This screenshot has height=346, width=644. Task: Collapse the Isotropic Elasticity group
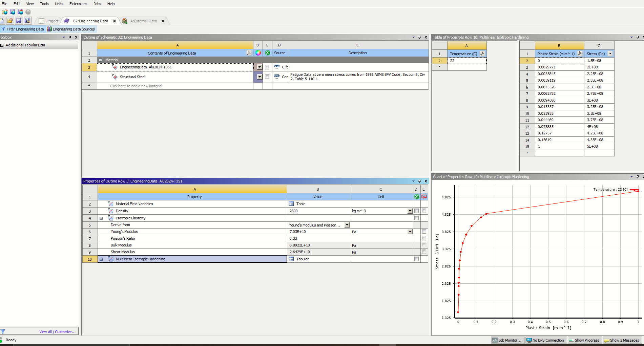tap(101, 218)
